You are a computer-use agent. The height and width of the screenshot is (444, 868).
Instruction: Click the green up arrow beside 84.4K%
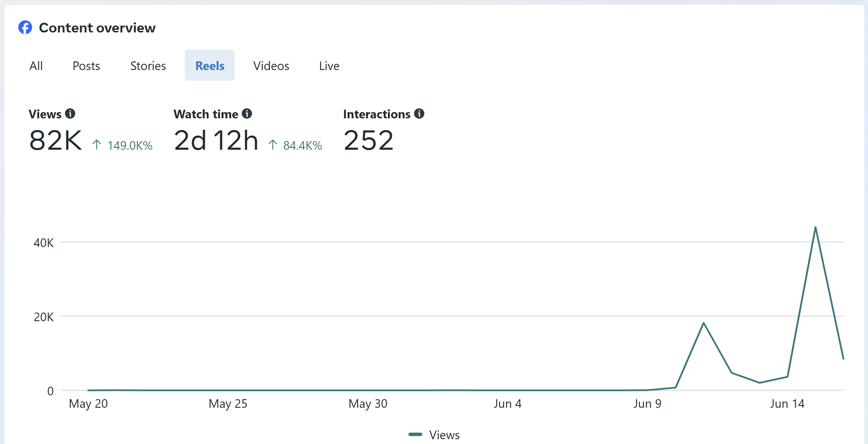pos(273,145)
